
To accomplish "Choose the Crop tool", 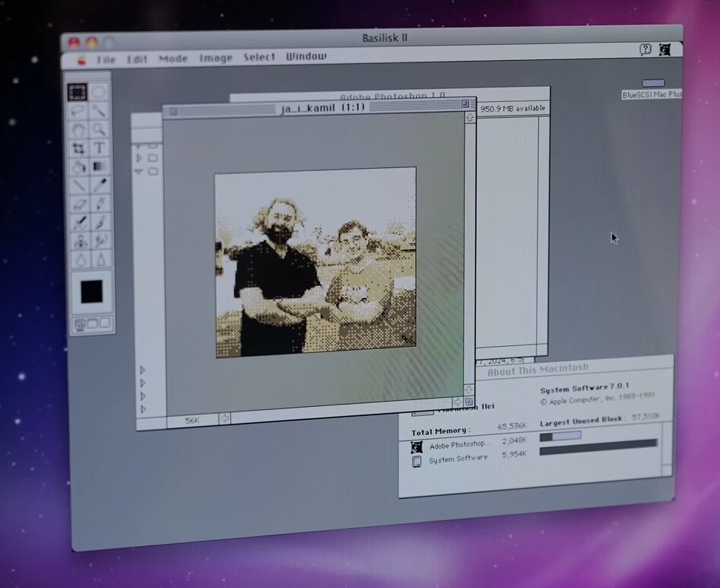I will (78, 148).
